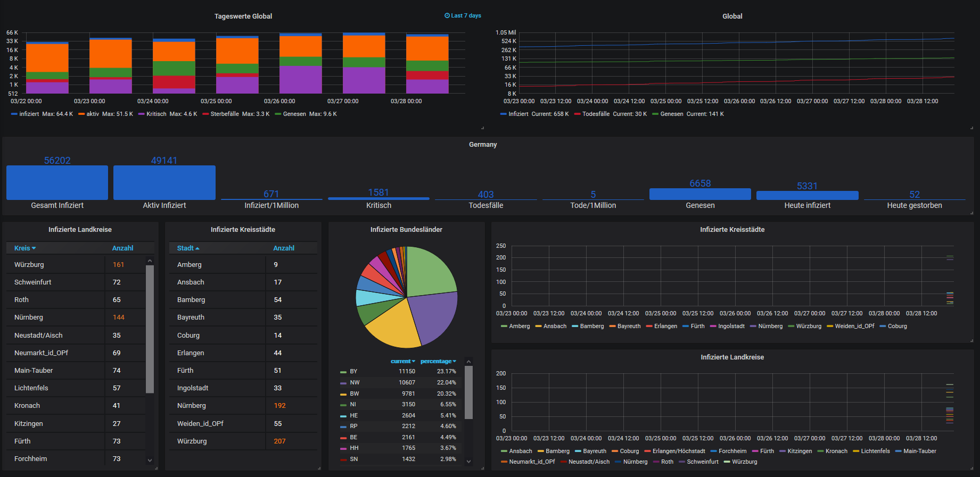Click the BY legend entry in pie chart
The image size is (980, 477).
click(x=353, y=372)
